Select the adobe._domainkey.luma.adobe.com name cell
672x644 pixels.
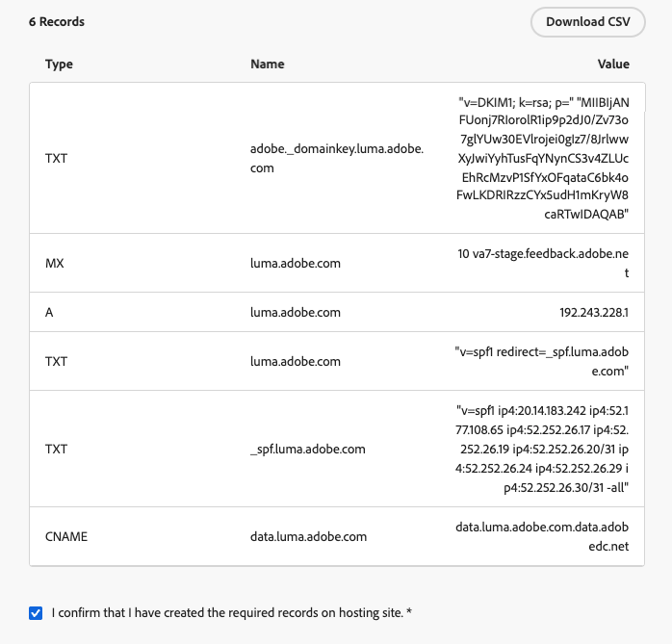click(336, 159)
